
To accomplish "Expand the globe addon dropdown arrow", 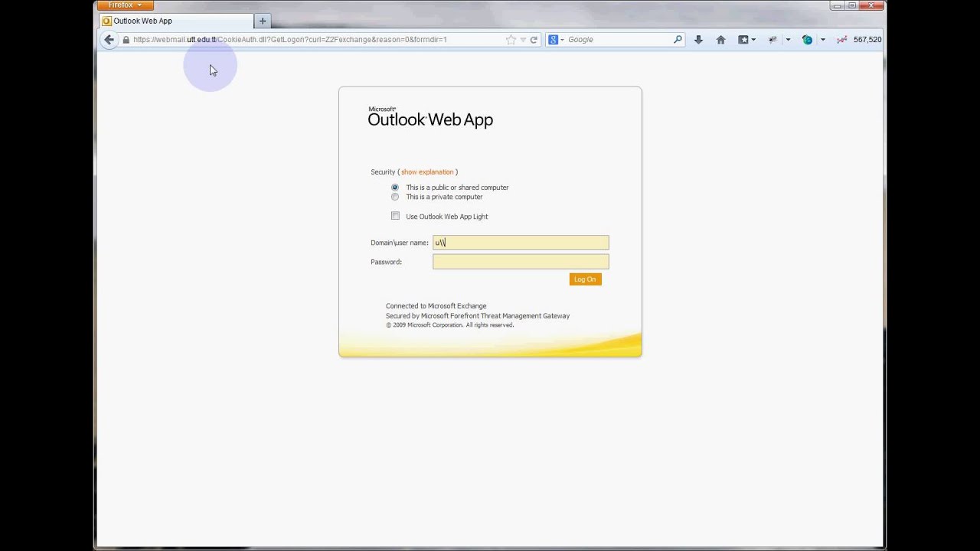I will click(823, 40).
